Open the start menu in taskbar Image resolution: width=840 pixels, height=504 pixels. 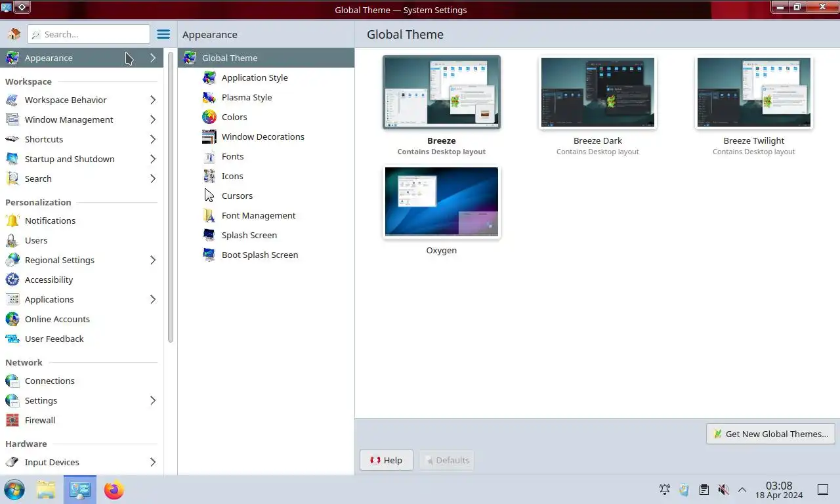coord(14,490)
